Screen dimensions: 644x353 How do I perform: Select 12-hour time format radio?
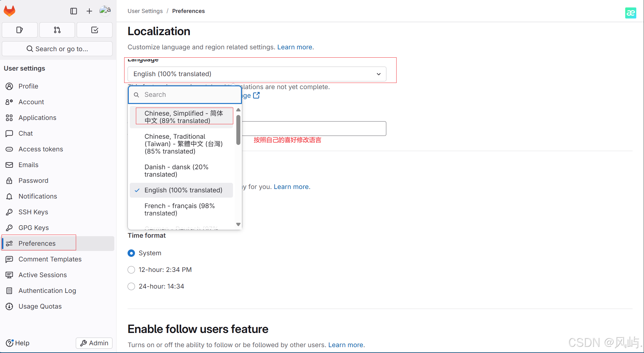pos(131,270)
